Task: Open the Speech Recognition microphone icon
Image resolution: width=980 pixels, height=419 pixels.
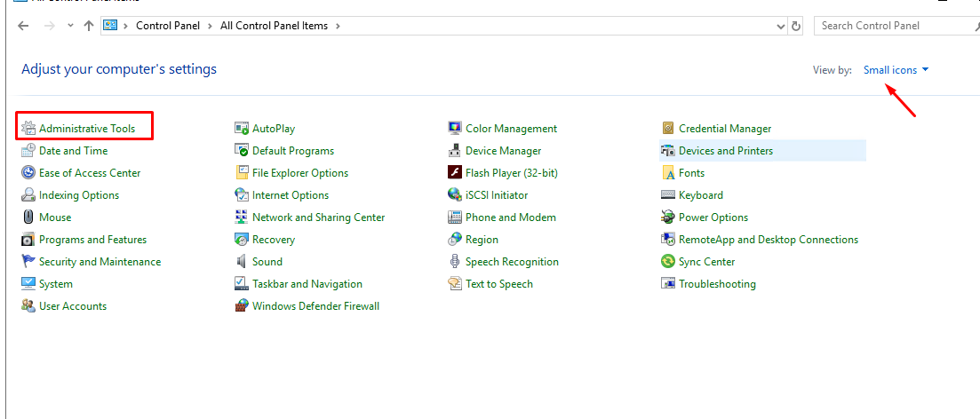Action: [455, 262]
